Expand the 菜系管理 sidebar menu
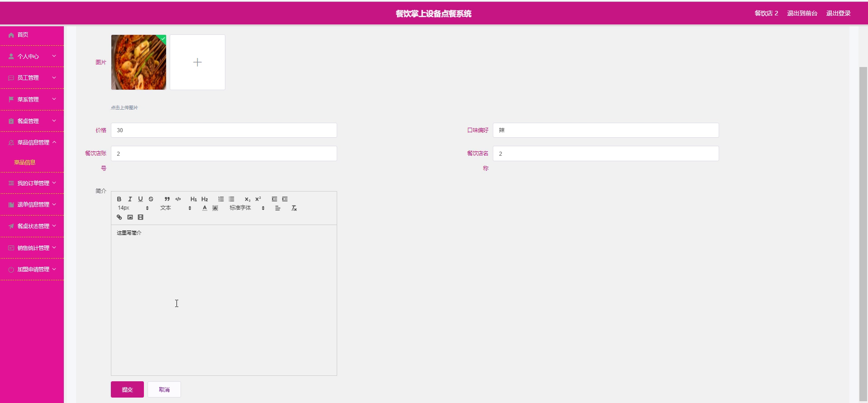The height and width of the screenshot is (403, 868). coord(32,100)
